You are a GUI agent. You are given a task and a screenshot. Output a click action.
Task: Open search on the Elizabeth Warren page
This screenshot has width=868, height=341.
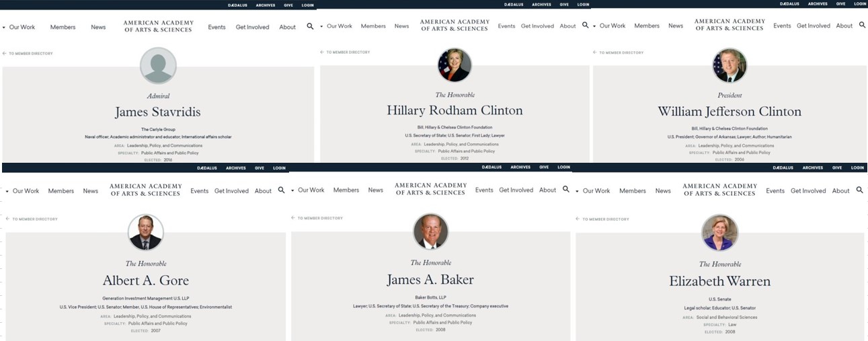pos(859,190)
